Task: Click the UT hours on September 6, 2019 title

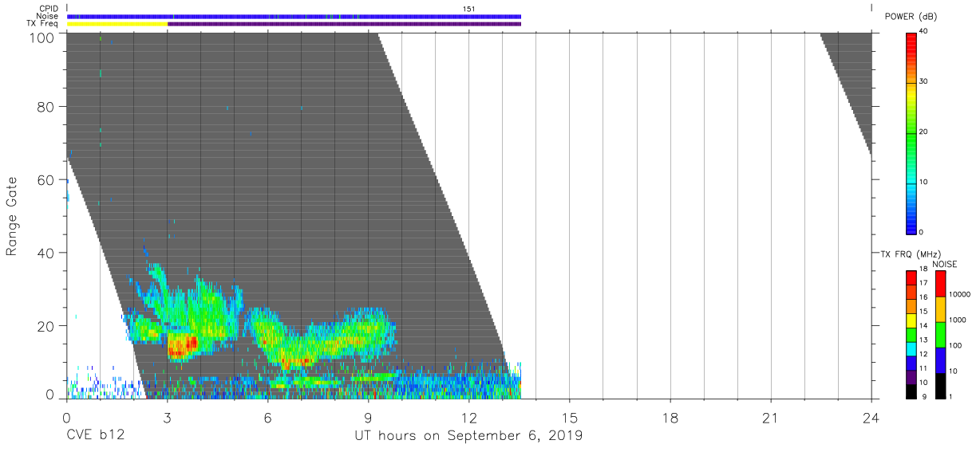Action: [468, 436]
